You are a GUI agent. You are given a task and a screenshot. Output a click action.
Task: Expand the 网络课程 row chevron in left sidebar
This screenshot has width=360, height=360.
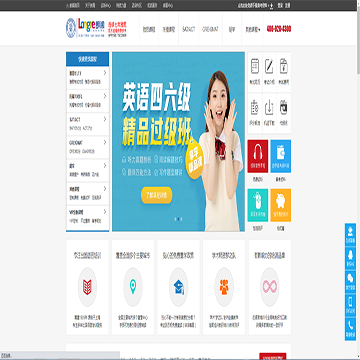(105, 189)
